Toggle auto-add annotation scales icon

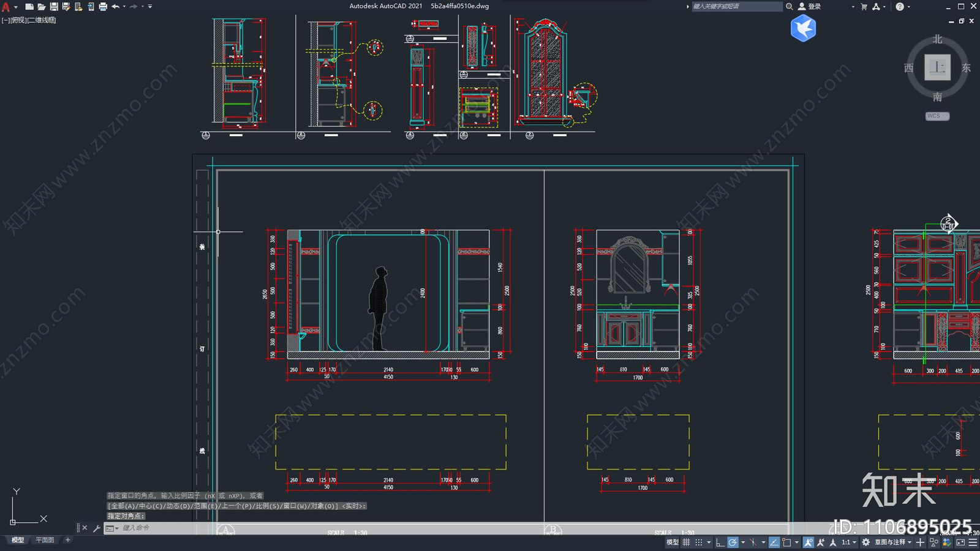(821, 542)
